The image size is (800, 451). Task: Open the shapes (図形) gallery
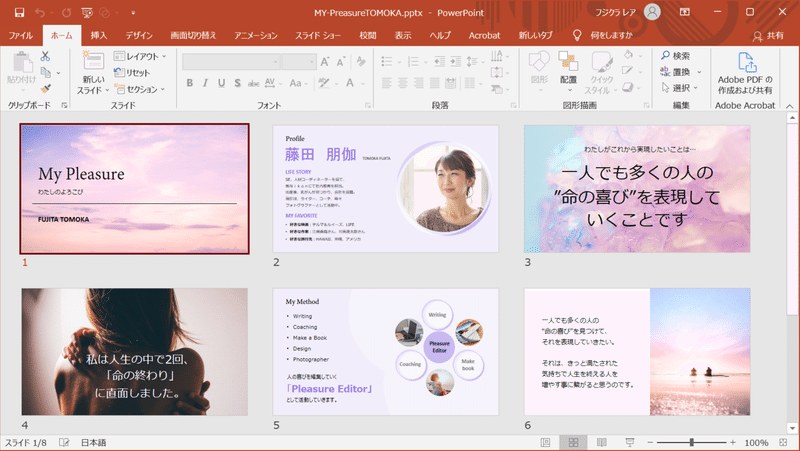[x=539, y=72]
